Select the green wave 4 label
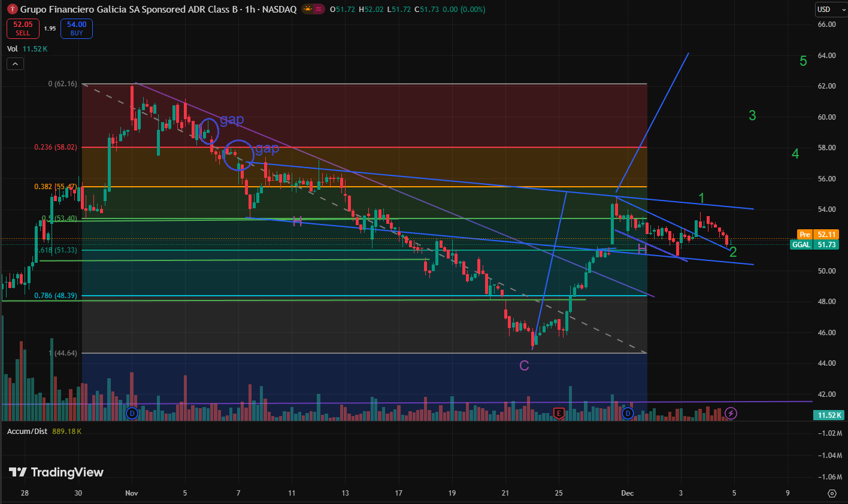Screen dimensions: 848x504 795,154
